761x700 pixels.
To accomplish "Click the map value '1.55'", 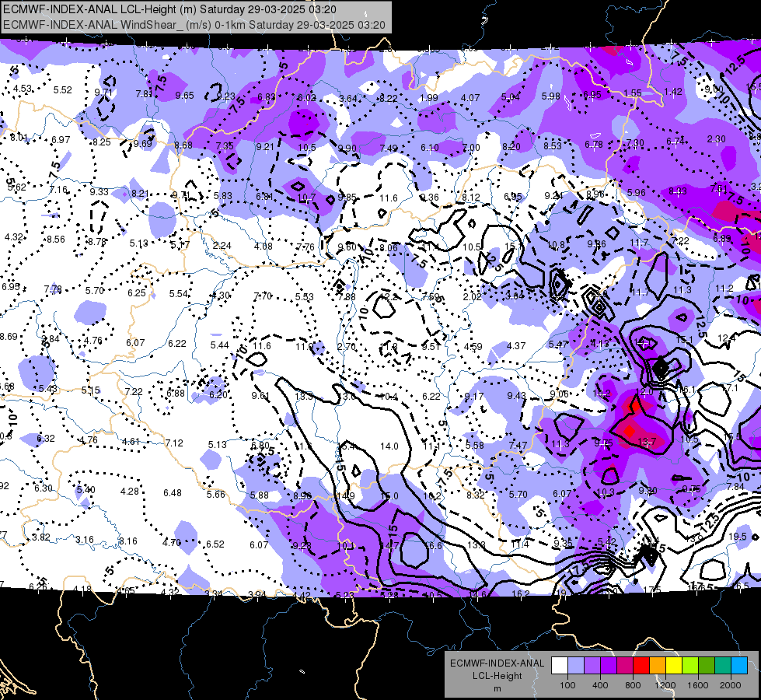I will 633,93.
